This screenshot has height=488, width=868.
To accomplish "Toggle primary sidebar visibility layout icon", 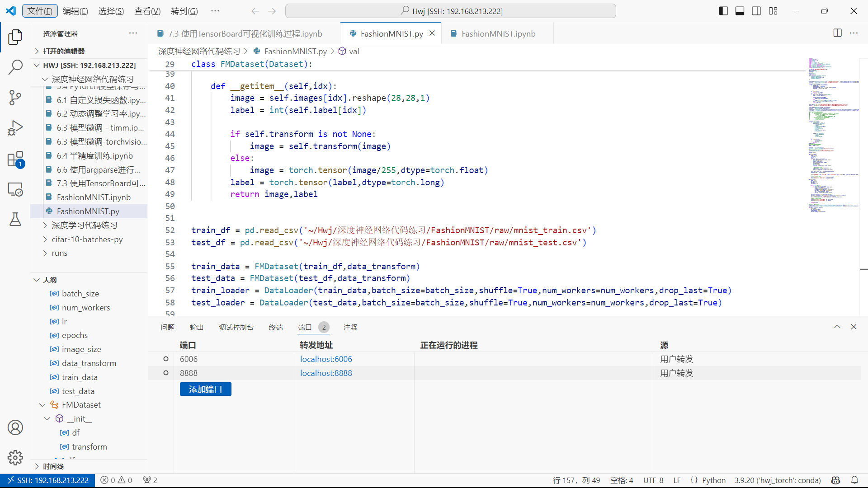I will point(723,11).
